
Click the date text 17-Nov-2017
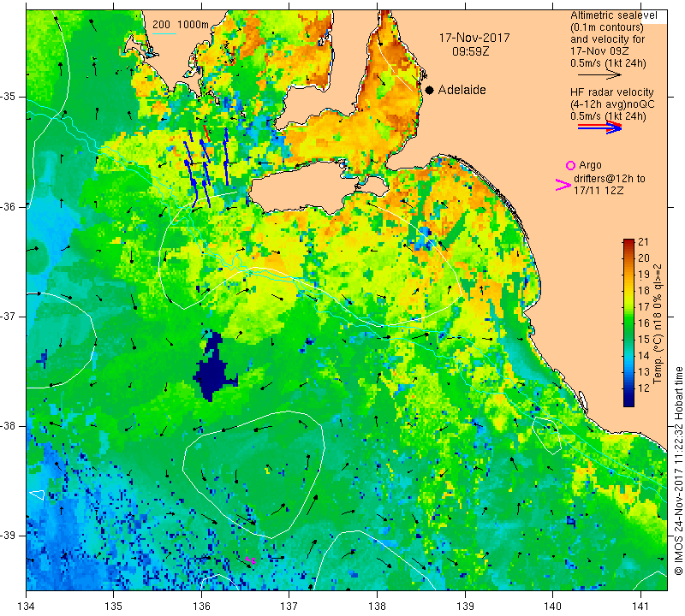tap(474, 38)
